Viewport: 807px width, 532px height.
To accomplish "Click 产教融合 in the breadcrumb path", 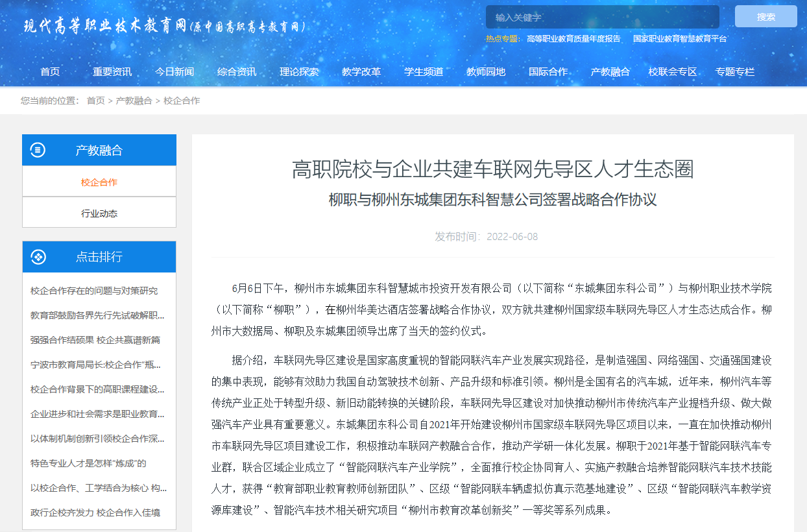I will (x=134, y=101).
